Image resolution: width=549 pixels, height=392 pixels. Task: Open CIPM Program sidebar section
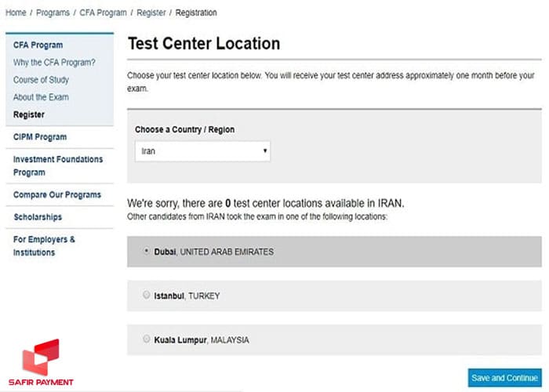coord(39,136)
